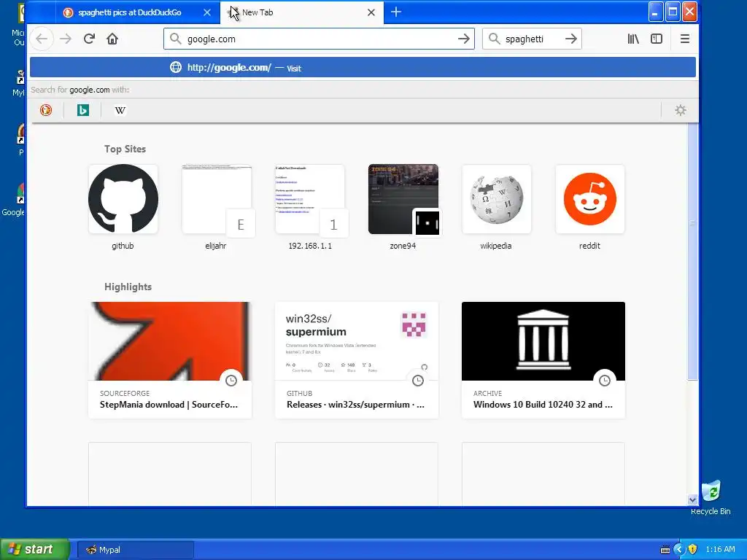Open Windows 10 Build 10240 archive highlight
This screenshot has width=747, height=560.
543,360
